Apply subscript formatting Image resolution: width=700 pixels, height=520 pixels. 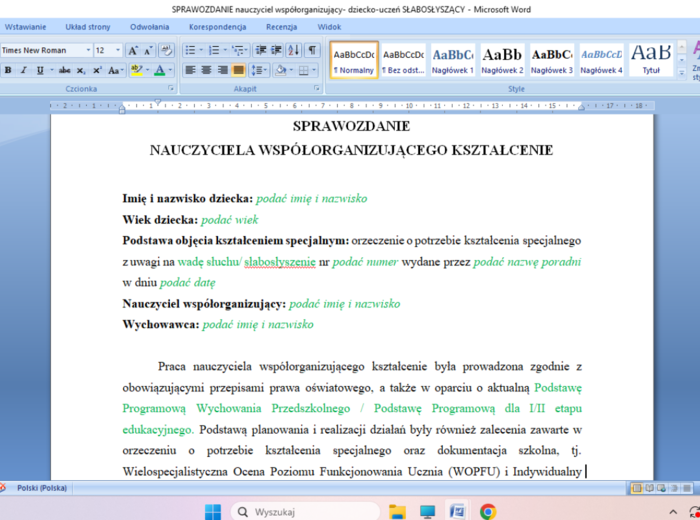(83, 70)
